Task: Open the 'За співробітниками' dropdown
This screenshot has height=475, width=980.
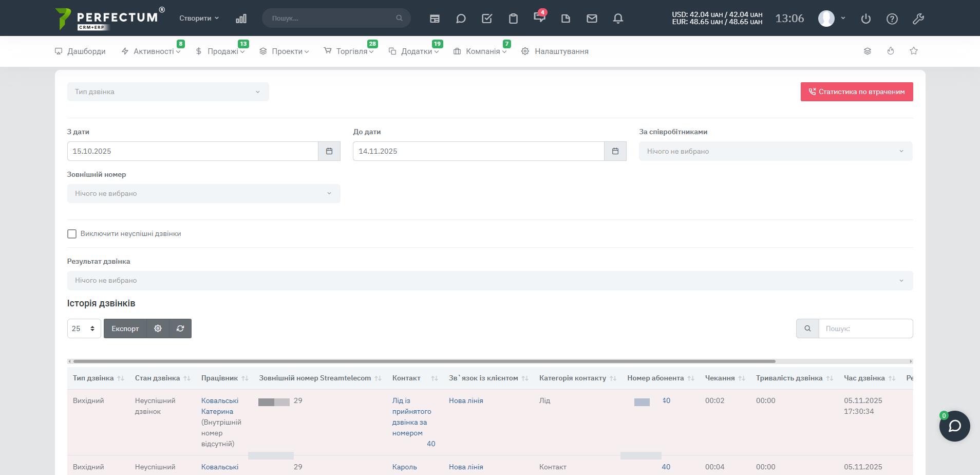Action: (x=775, y=151)
